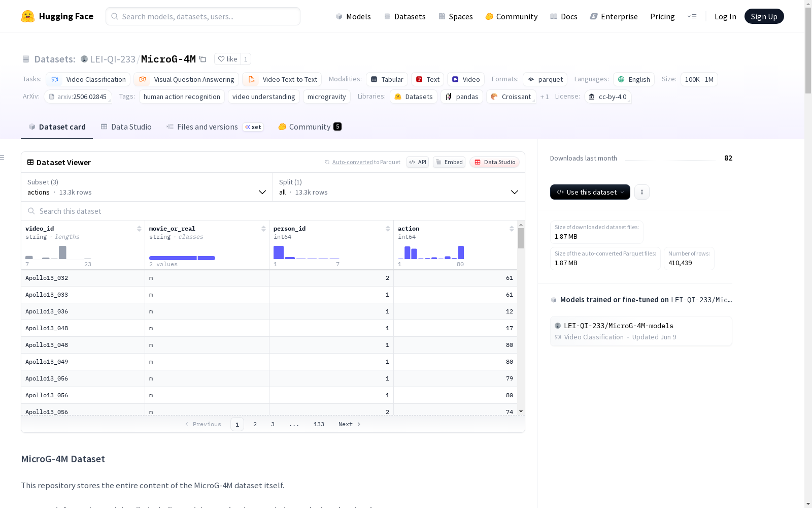Click the Visual Question Answering task tag
The width and height of the screenshot is (812, 508).
(x=186, y=79)
